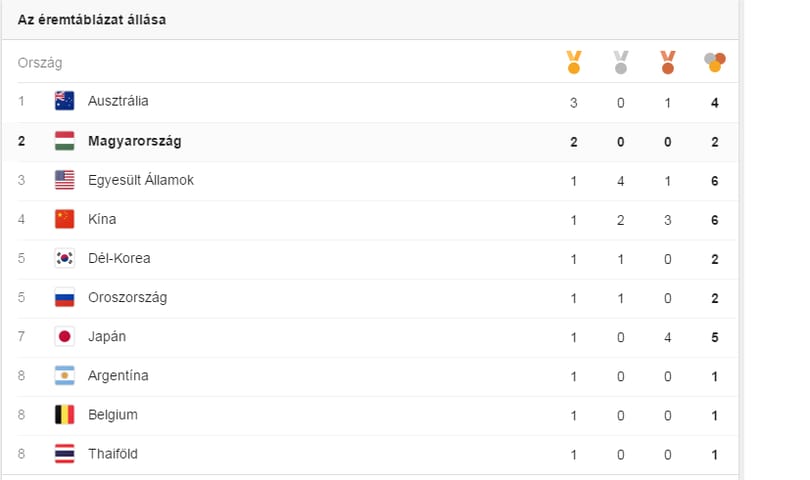Click the South Korea flag icon
The height and width of the screenshot is (480, 810).
[65, 258]
